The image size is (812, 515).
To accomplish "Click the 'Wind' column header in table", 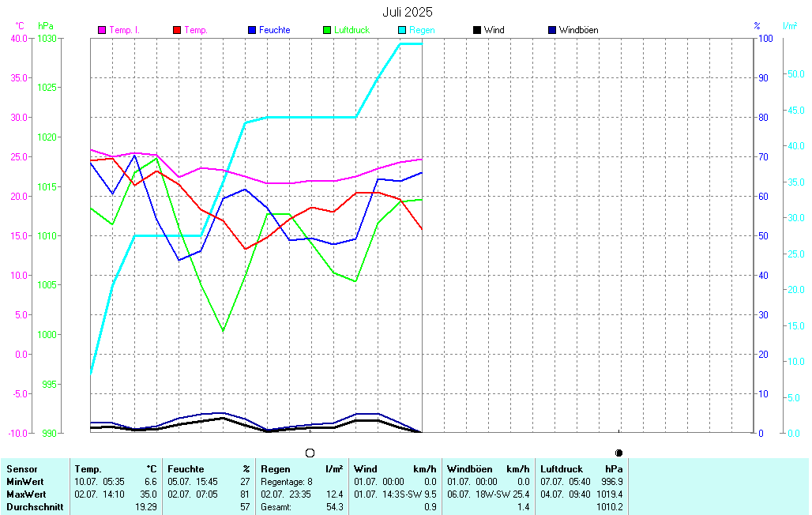I will (366, 469).
